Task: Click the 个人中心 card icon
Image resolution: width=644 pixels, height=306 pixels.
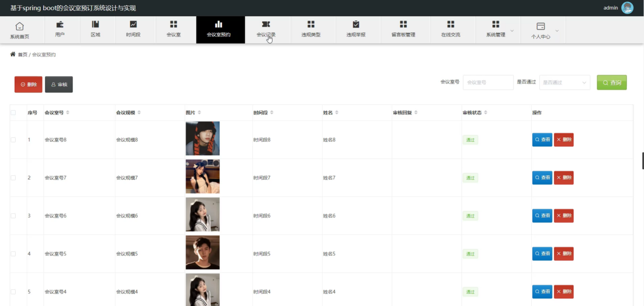Action: (x=541, y=26)
